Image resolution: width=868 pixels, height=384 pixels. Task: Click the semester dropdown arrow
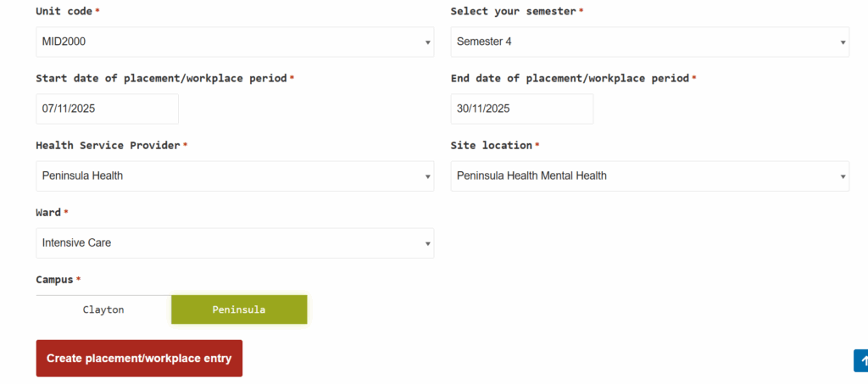click(843, 42)
